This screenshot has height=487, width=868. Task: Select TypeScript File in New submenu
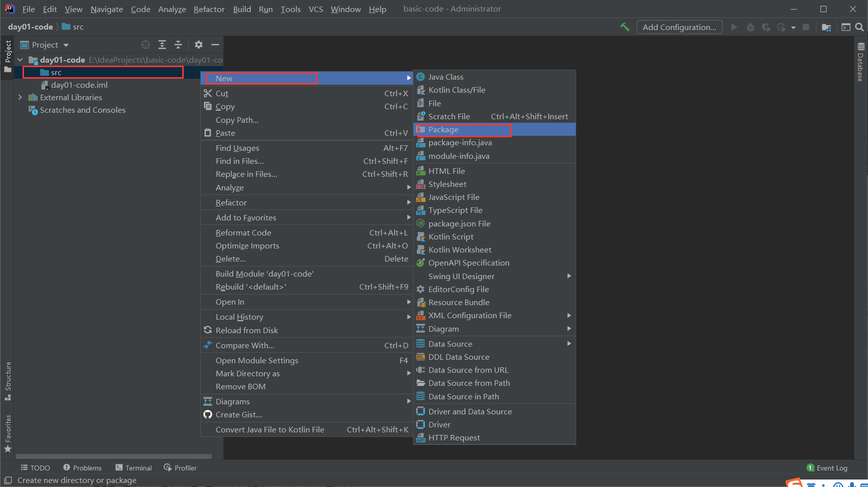(495, 210)
